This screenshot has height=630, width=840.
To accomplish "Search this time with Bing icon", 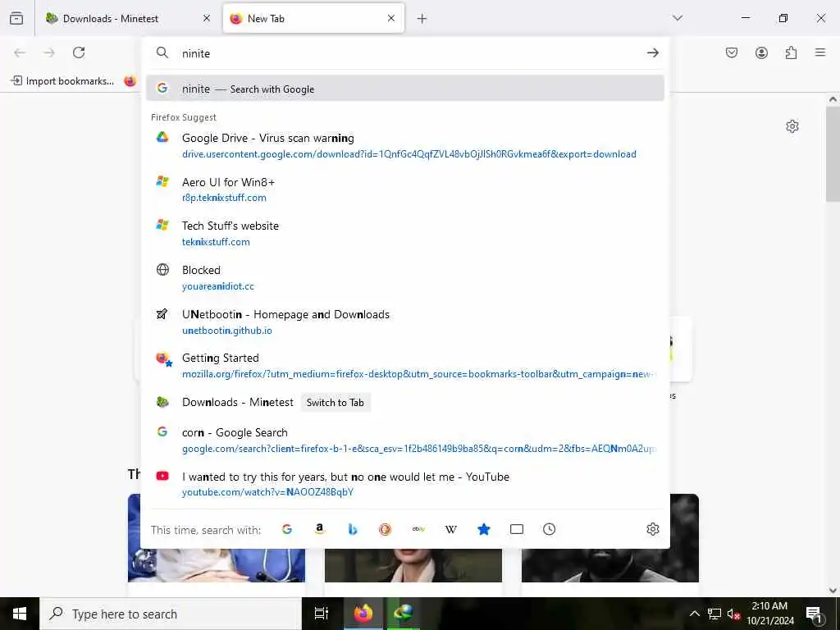I will tap(353, 529).
